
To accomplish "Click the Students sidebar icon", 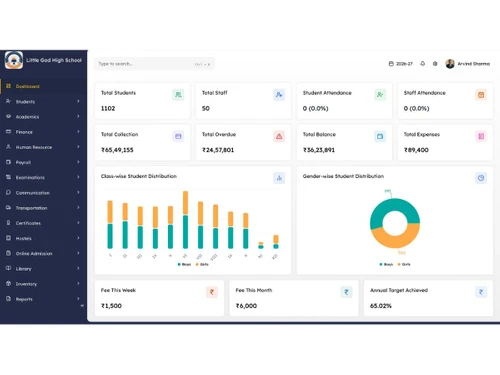I will 8,101.
